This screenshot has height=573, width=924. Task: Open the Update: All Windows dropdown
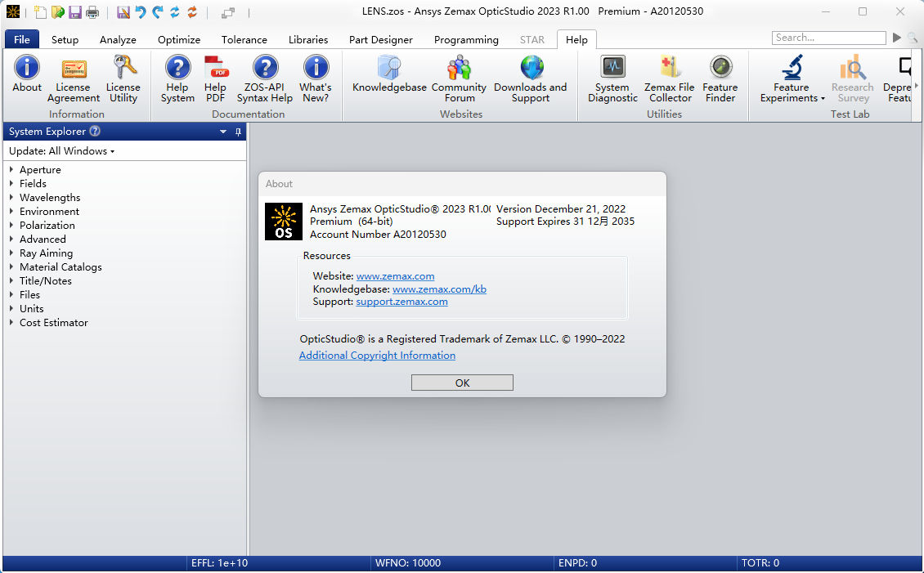click(x=62, y=151)
